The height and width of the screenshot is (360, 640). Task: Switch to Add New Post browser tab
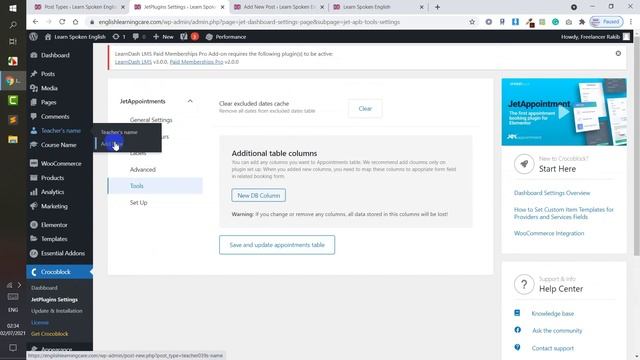279,7
